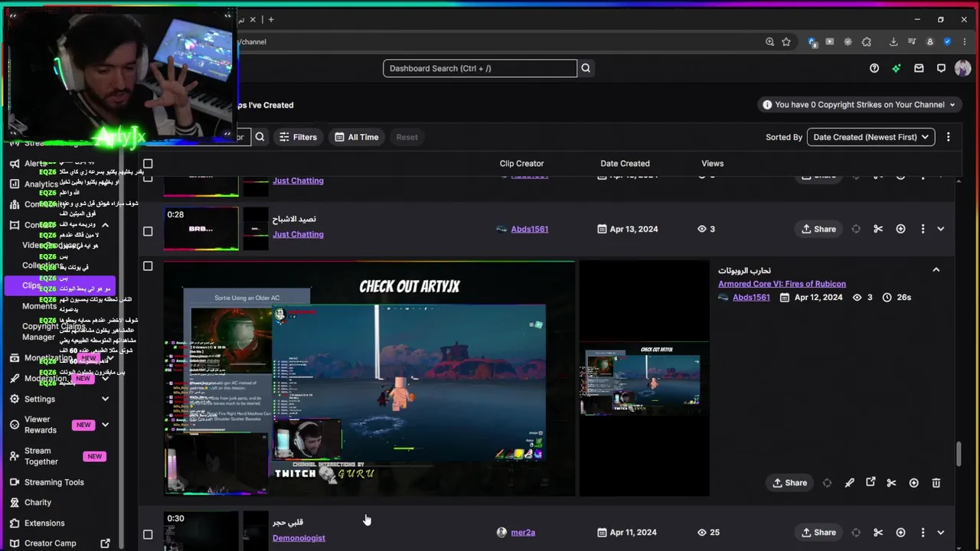The width and height of the screenshot is (980, 551).
Task: Sort by the Views column header
Action: pyautogui.click(x=712, y=163)
